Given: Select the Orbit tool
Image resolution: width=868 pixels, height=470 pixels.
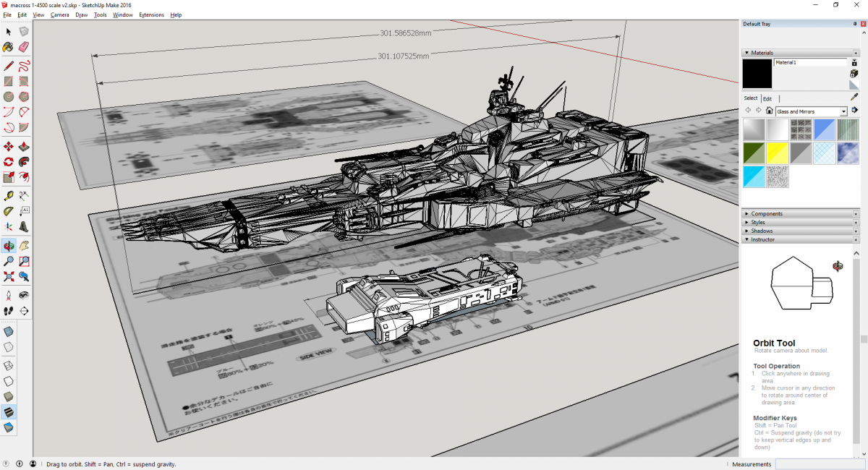Looking at the screenshot, I should (x=9, y=245).
